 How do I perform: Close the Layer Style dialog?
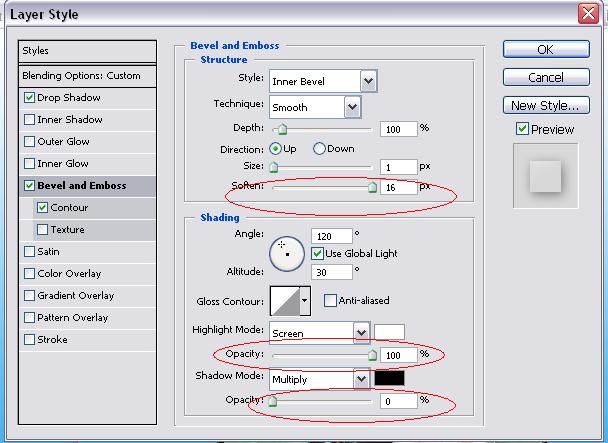coord(588,14)
